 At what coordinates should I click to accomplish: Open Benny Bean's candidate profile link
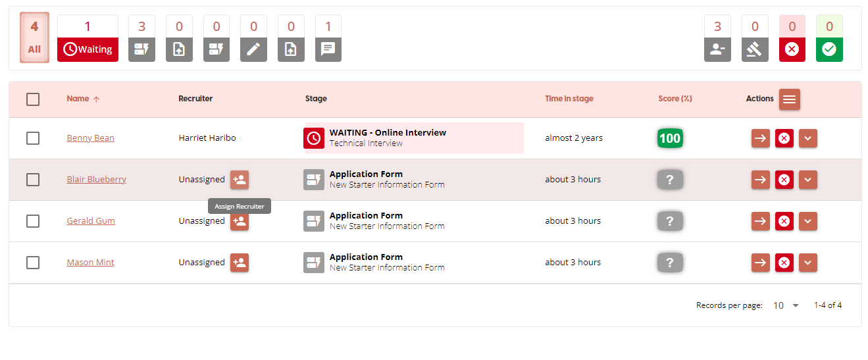point(90,138)
